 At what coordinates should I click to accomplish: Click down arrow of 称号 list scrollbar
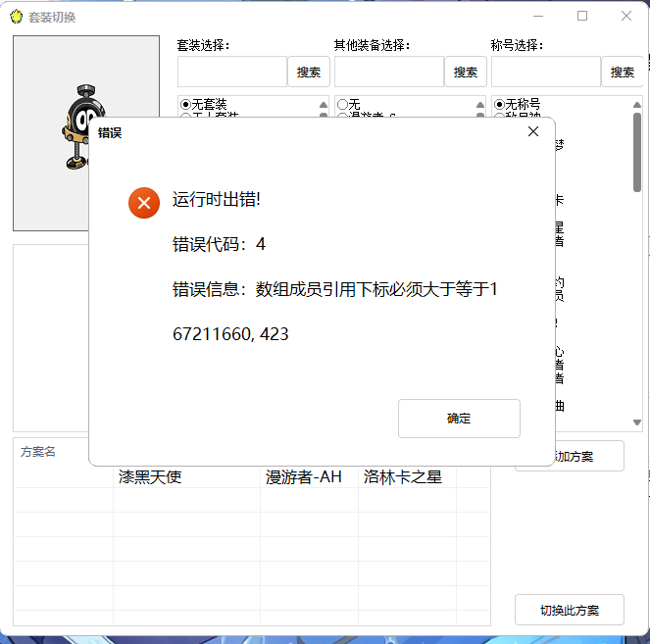coord(637,422)
